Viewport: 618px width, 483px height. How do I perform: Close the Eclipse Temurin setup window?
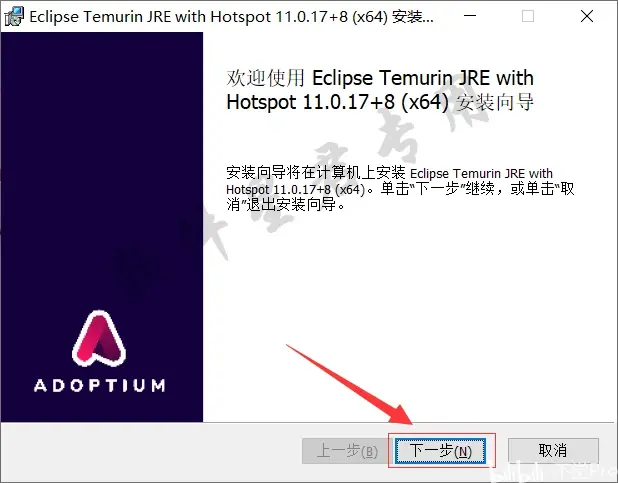click(587, 16)
